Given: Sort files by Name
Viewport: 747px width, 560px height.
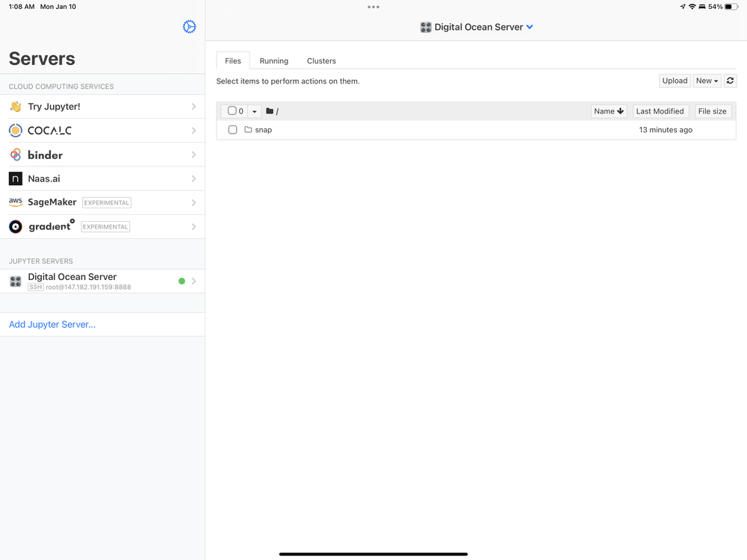Looking at the screenshot, I should 609,111.
